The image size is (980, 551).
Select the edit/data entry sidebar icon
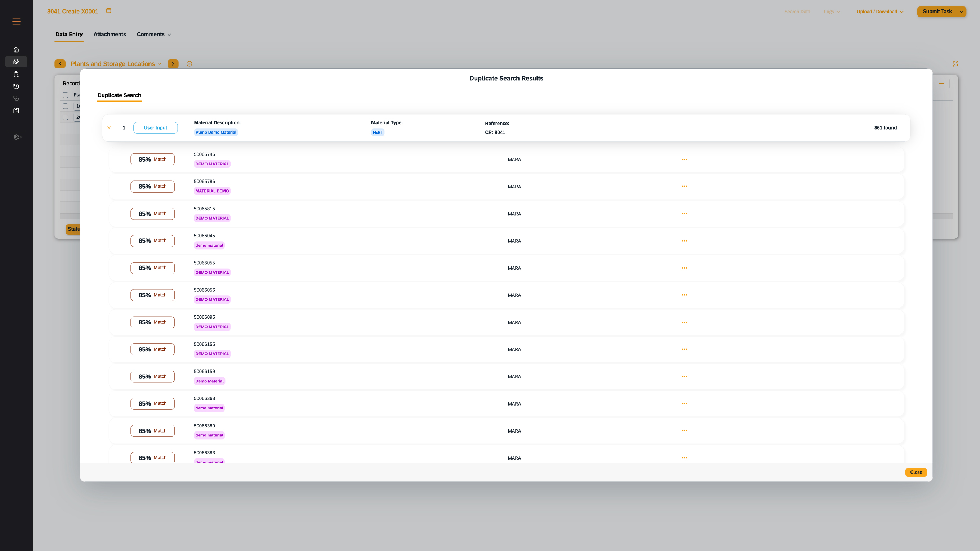tap(16, 62)
